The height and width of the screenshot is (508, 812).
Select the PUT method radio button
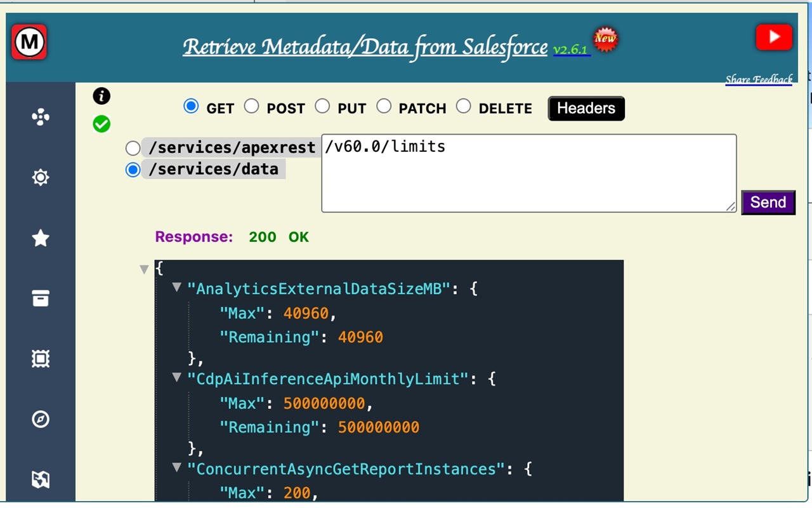[322, 106]
